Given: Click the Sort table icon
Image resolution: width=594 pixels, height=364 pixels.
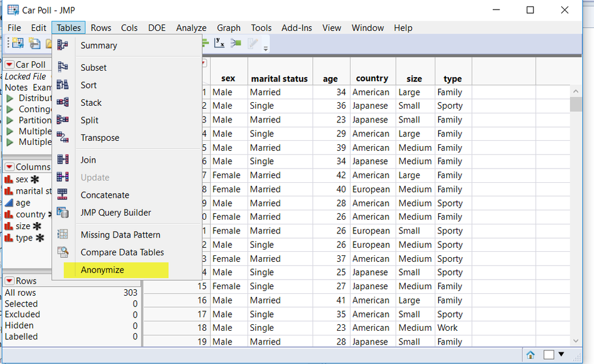Looking at the screenshot, I should point(62,84).
